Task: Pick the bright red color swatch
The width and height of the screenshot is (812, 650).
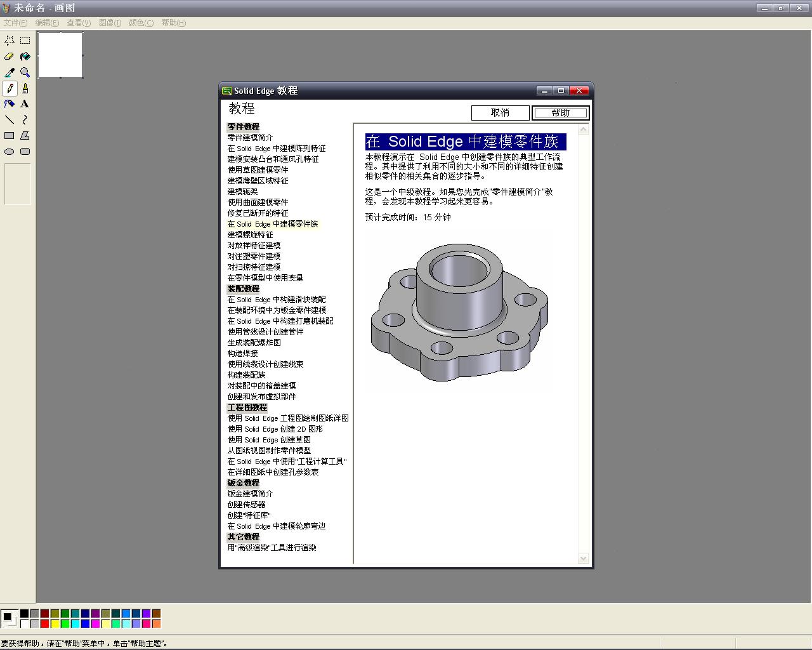Action: (44, 624)
